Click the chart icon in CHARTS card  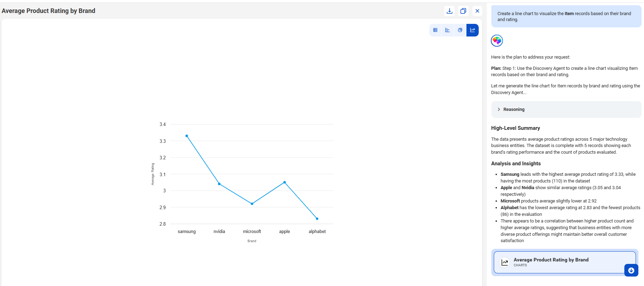(505, 262)
